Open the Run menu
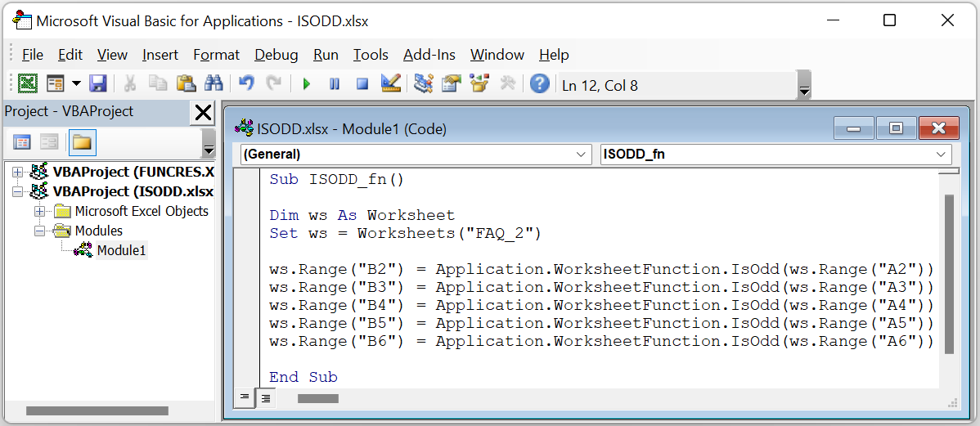This screenshot has height=426, width=980. coord(326,55)
